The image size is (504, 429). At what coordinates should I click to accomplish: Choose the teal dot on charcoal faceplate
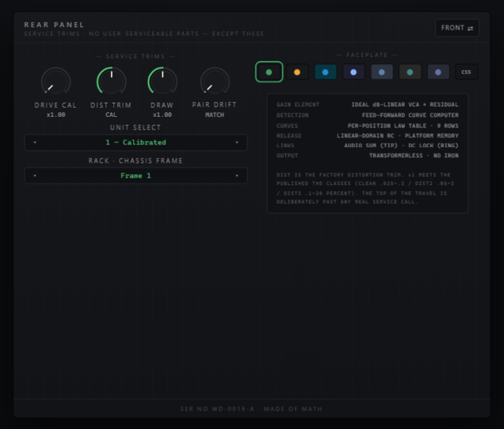(410, 72)
